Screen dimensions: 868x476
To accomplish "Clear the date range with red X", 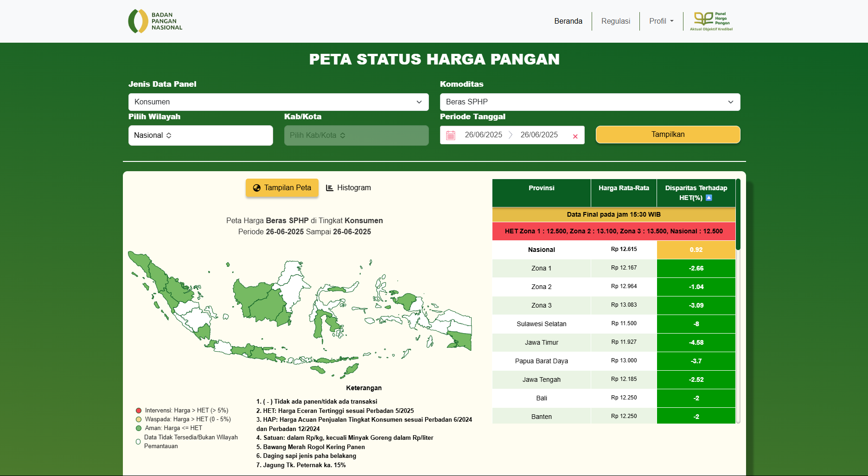I will (x=575, y=136).
